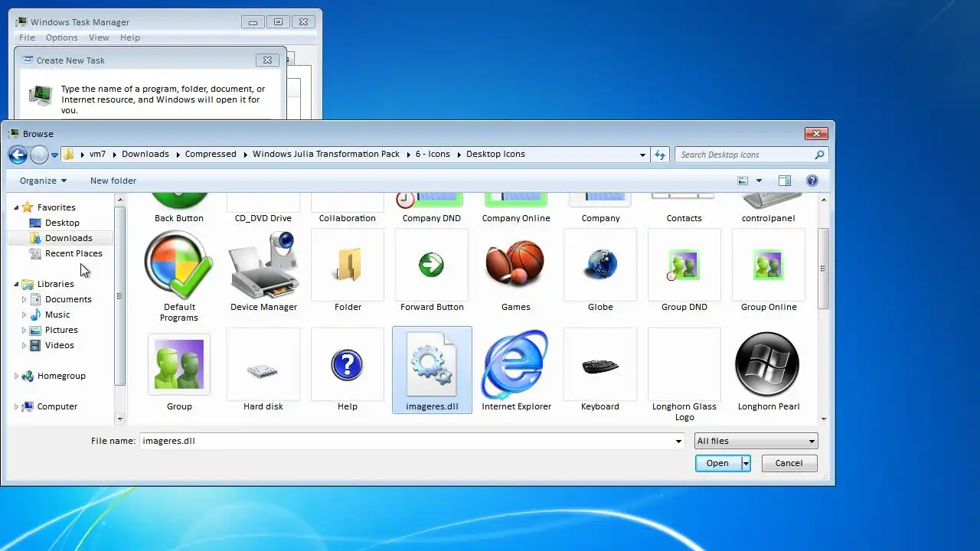Collapse the Favorites tree group
980x551 pixels.
[x=16, y=207]
